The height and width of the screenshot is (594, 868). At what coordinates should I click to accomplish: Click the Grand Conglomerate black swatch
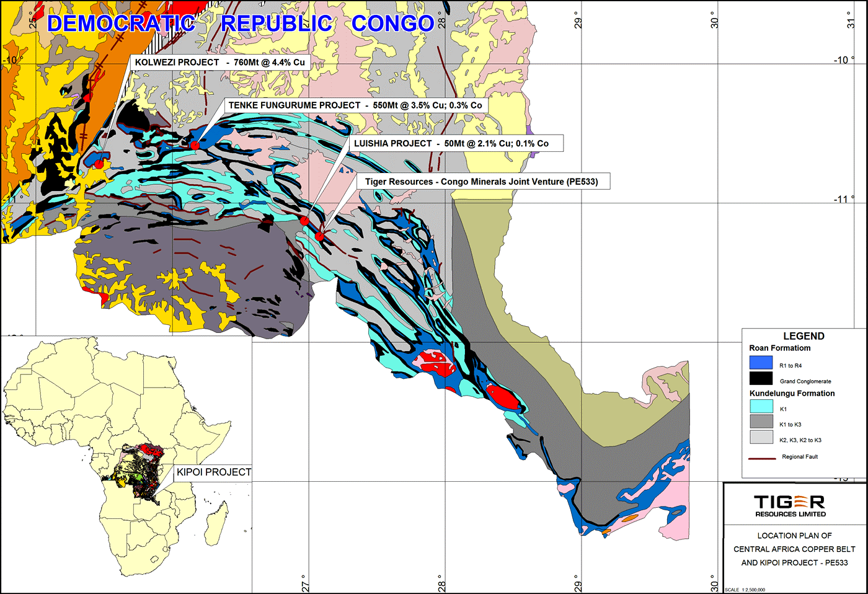761,378
